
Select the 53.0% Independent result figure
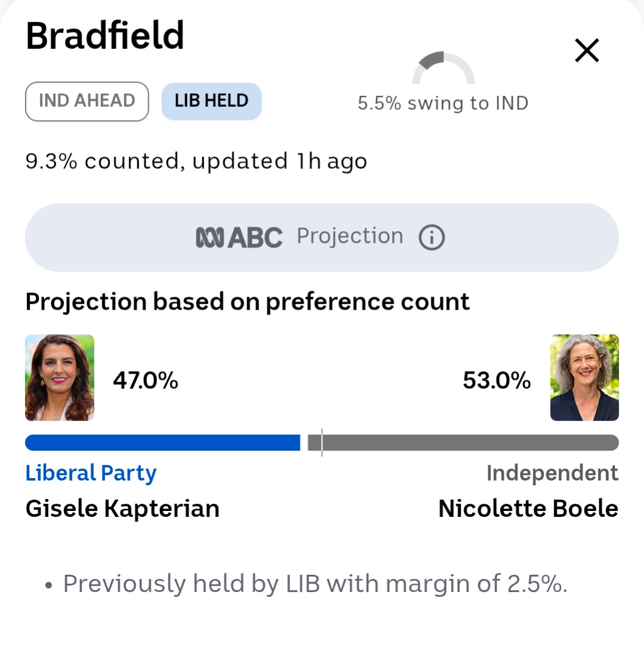(x=497, y=380)
